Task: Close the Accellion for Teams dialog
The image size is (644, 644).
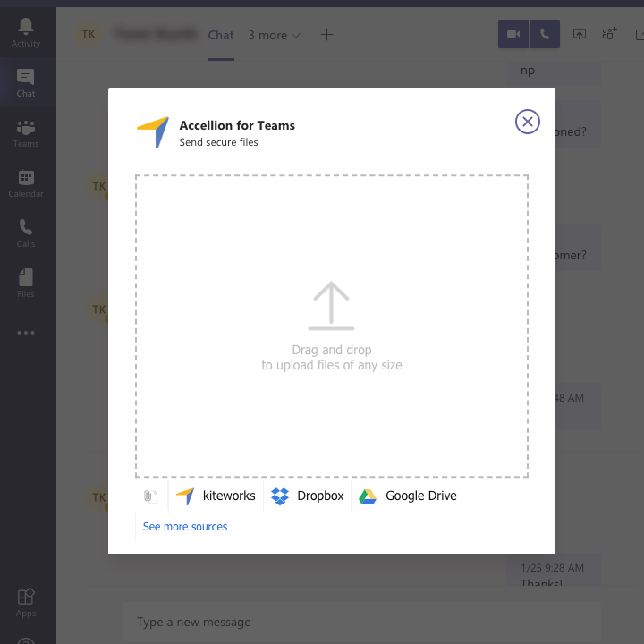Action: pos(528,122)
